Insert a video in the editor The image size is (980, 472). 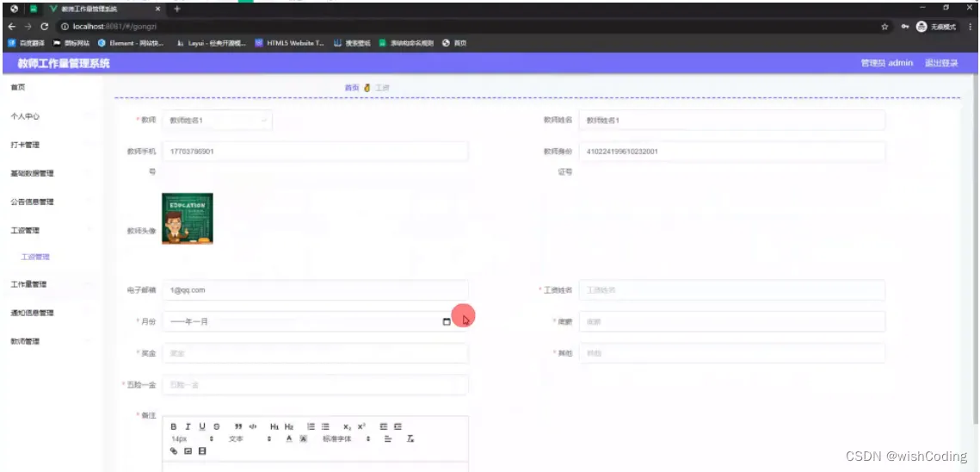coord(202,450)
